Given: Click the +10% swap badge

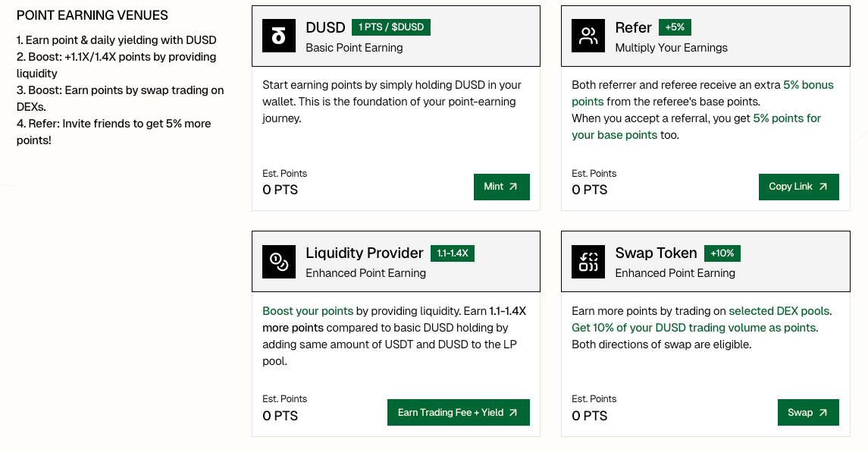Looking at the screenshot, I should (x=722, y=253).
